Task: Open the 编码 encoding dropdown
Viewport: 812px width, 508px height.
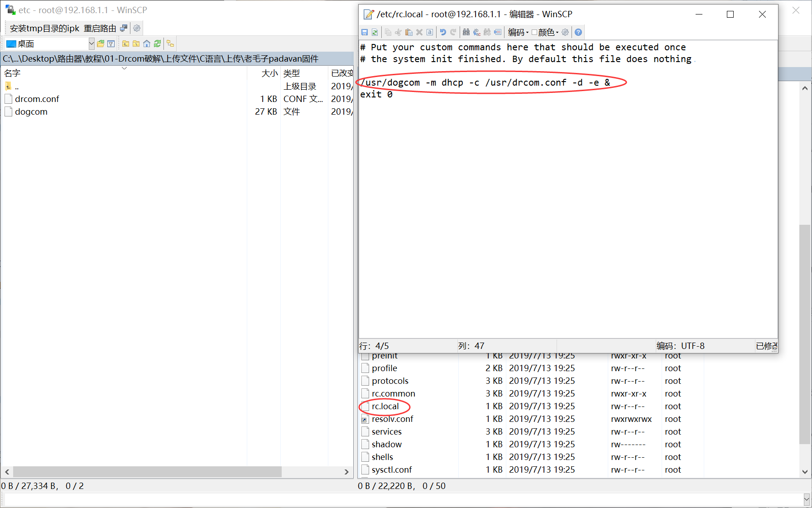Action: click(518, 32)
